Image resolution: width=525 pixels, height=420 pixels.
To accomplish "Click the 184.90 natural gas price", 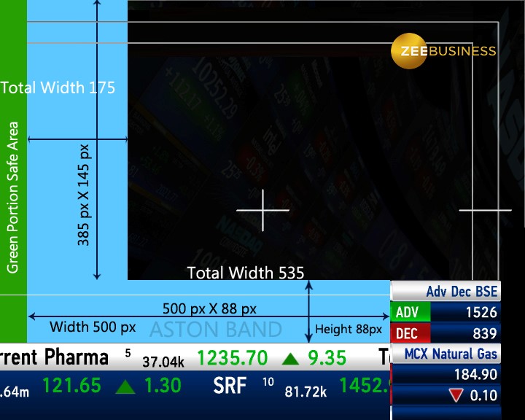I will click(475, 375).
